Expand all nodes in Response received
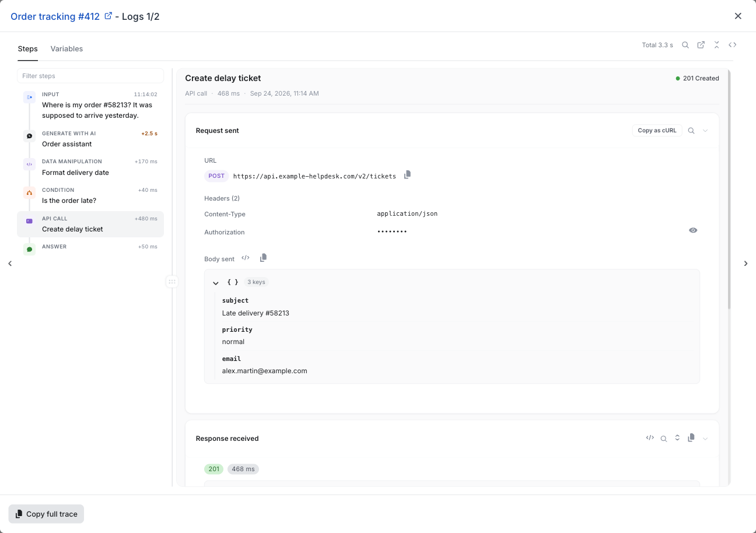Viewport: 756px width, 533px height. (x=677, y=437)
